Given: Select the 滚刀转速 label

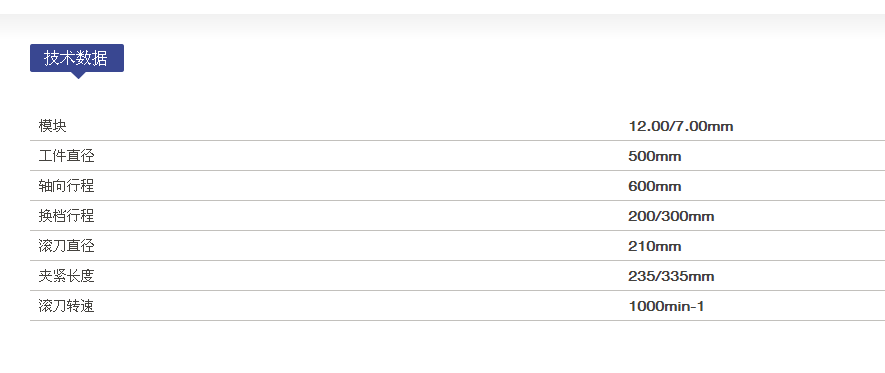Looking at the screenshot, I should pyautogui.click(x=67, y=306).
